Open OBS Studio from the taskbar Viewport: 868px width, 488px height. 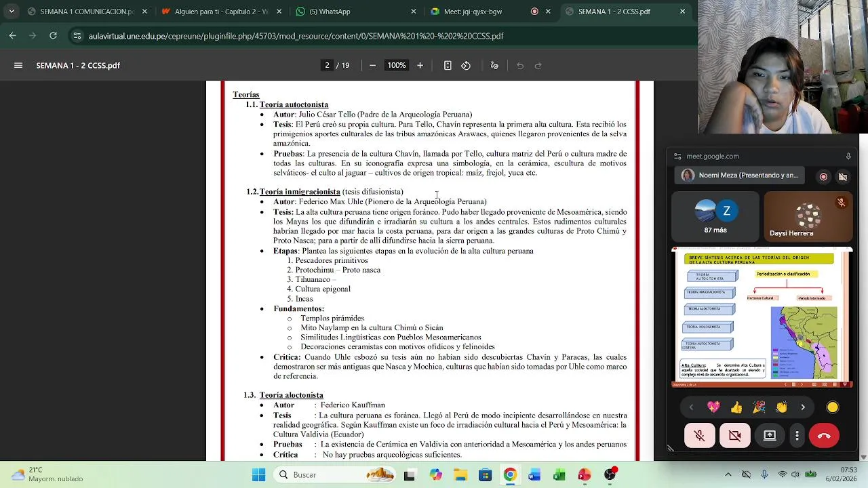pyautogui.click(x=610, y=475)
